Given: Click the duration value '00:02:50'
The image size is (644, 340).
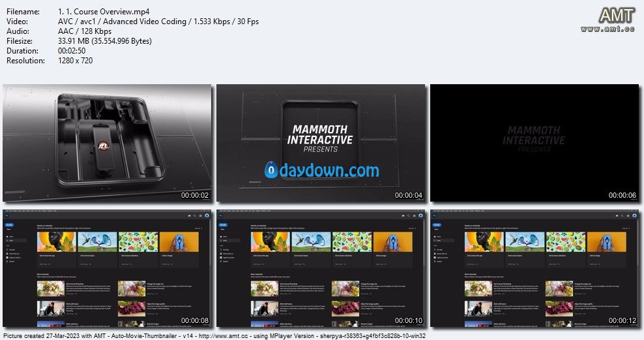Looking at the screenshot, I should coord(72,51).
